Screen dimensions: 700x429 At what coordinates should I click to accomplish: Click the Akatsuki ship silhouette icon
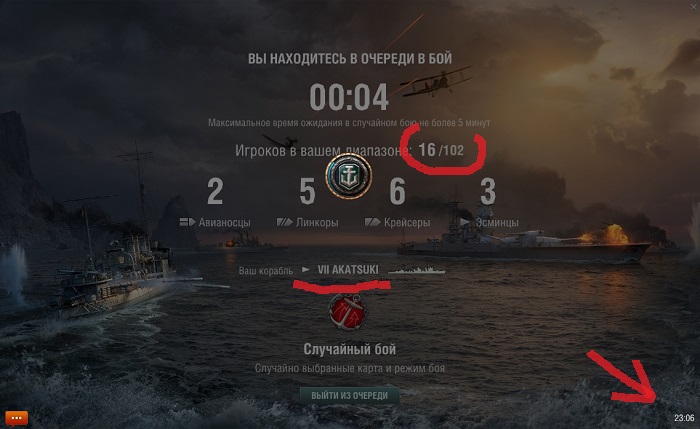pos(417,270)
